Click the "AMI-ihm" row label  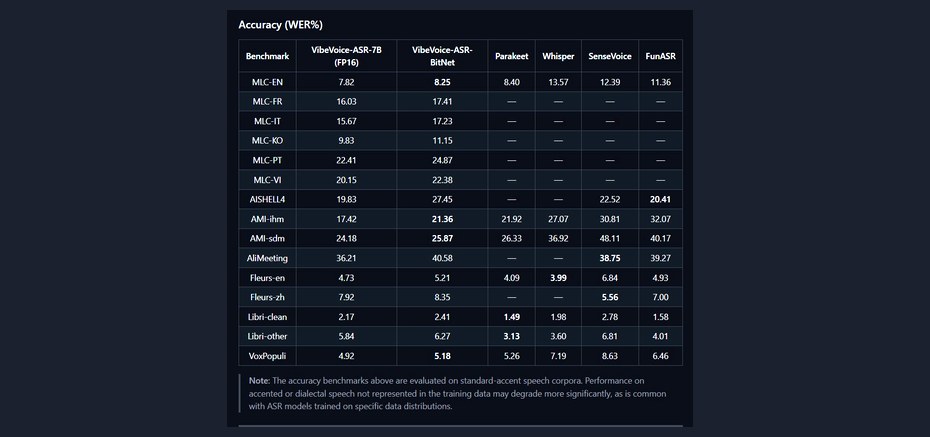coord(267,219)
